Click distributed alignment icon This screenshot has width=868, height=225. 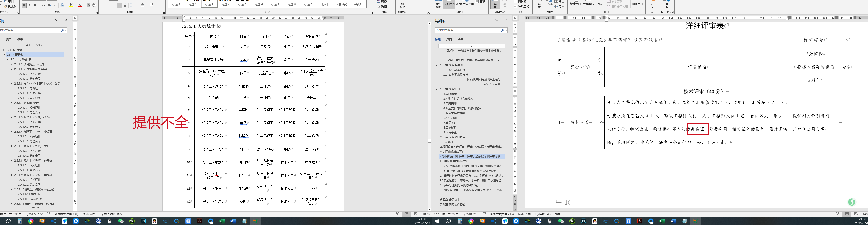pyautogui.click(x=125, y=5)
